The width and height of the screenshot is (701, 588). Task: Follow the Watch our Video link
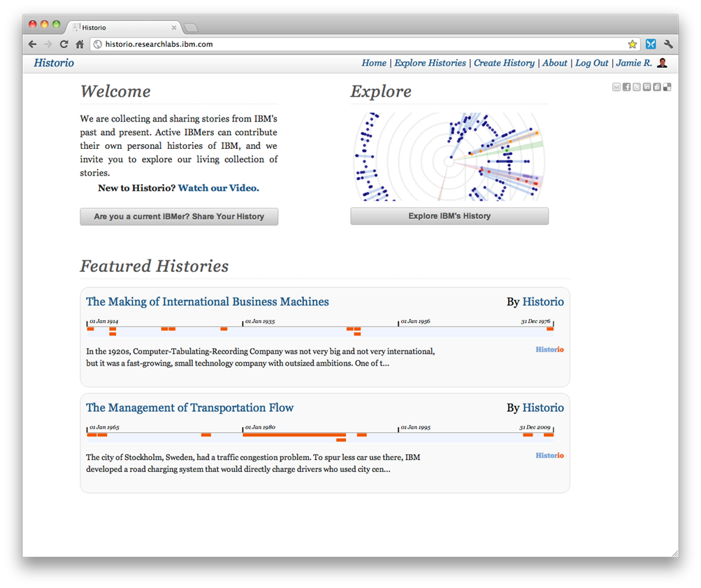click(218, 188)
